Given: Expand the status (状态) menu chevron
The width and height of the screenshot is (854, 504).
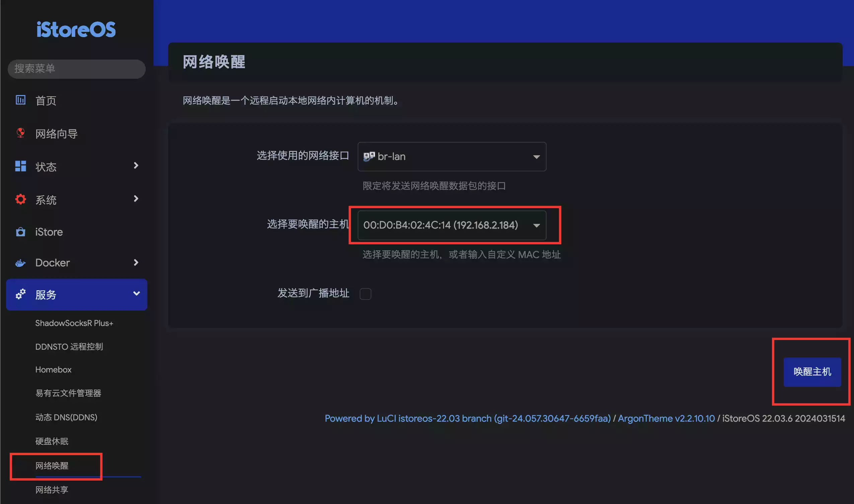Looking at the screenshot, I should [136, 166].
